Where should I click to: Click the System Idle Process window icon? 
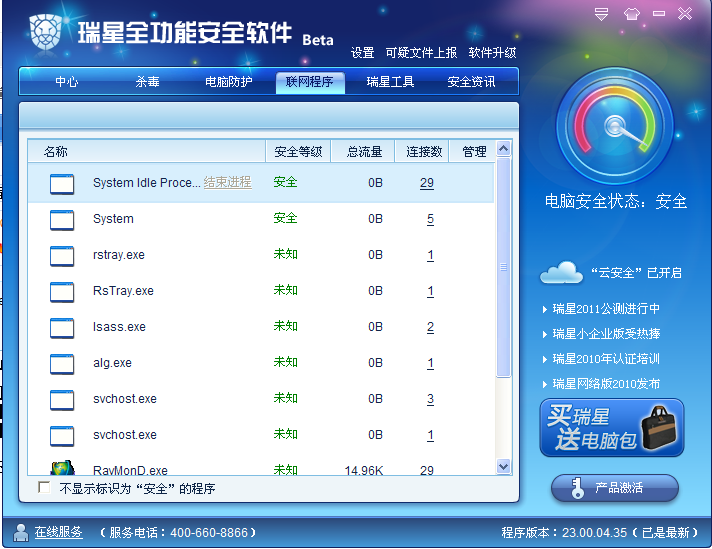tap(62, 183)
